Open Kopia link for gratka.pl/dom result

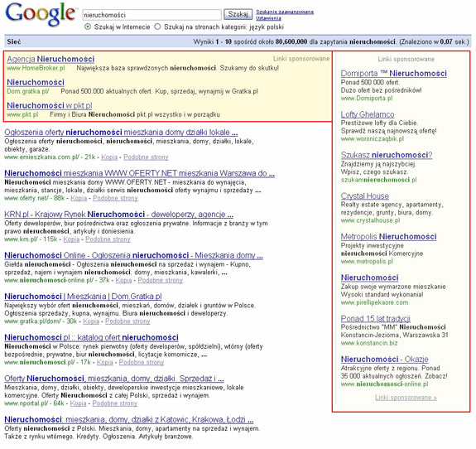tap(91, 321)
